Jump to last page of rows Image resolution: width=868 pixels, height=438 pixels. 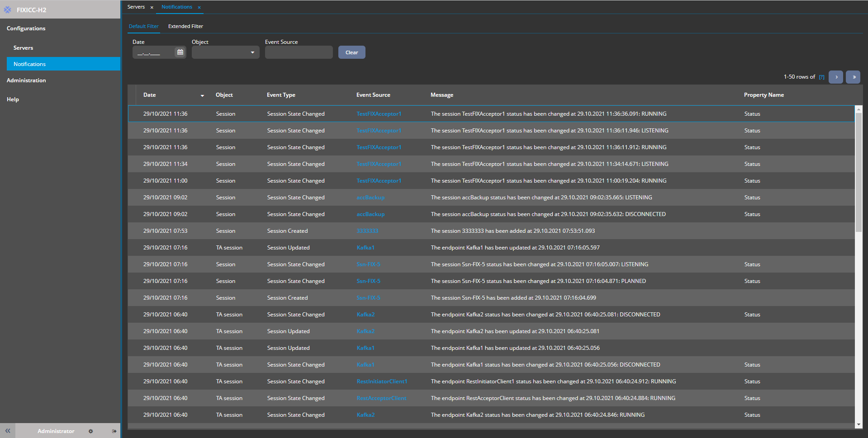click(853, 77)
